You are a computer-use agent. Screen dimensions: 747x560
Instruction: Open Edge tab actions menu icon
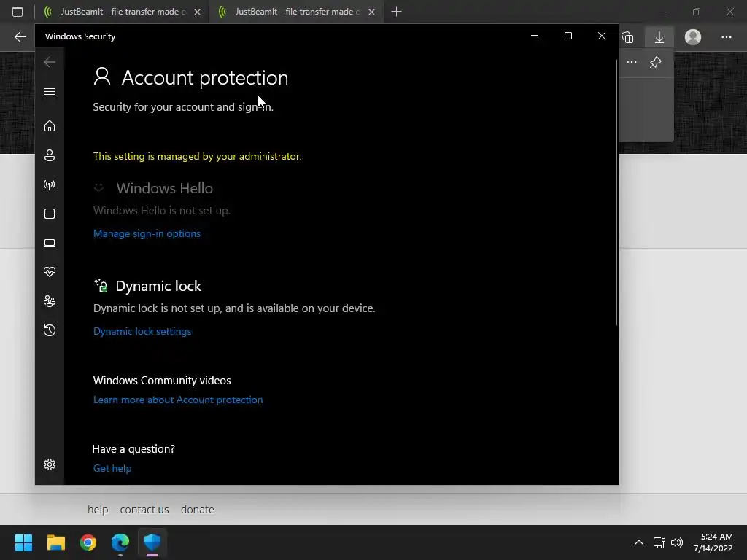point(18,12)
